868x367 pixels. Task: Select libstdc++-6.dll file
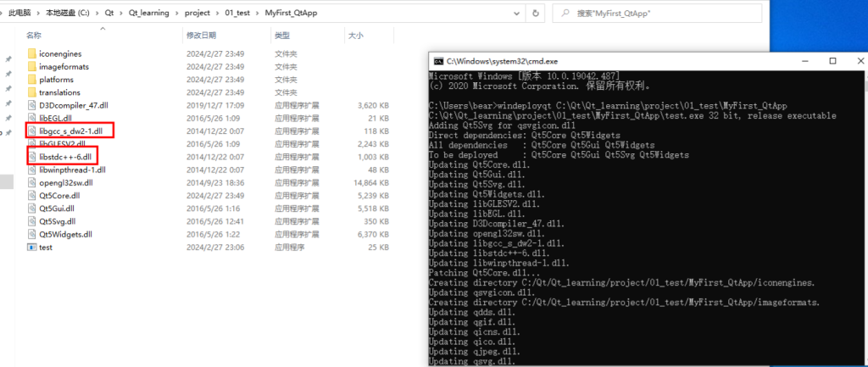coord(68,157)
